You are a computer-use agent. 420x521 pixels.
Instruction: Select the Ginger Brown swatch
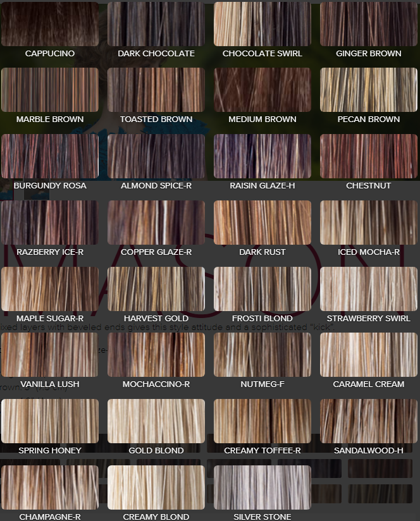click(x=369, y=23)
